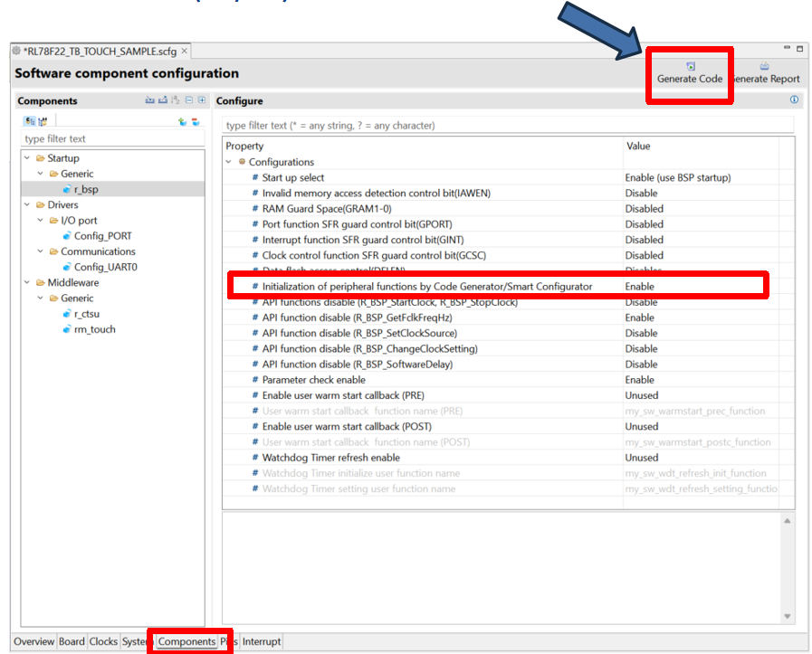Toggle the type view button in Components
This screenshot has width=812, height=654.
click(x=43, y=121)
